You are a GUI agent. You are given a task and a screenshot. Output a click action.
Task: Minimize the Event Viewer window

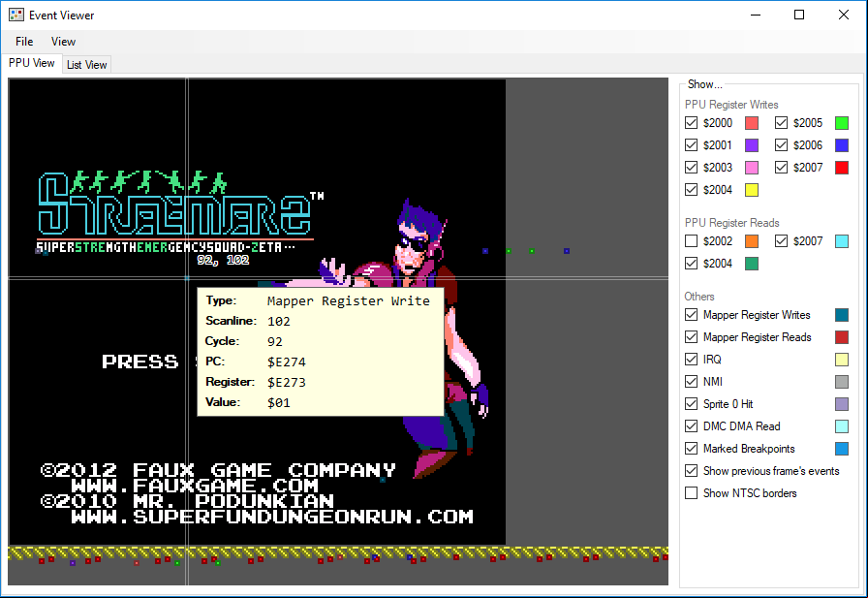pyautogui.click(x=756, y=15)
